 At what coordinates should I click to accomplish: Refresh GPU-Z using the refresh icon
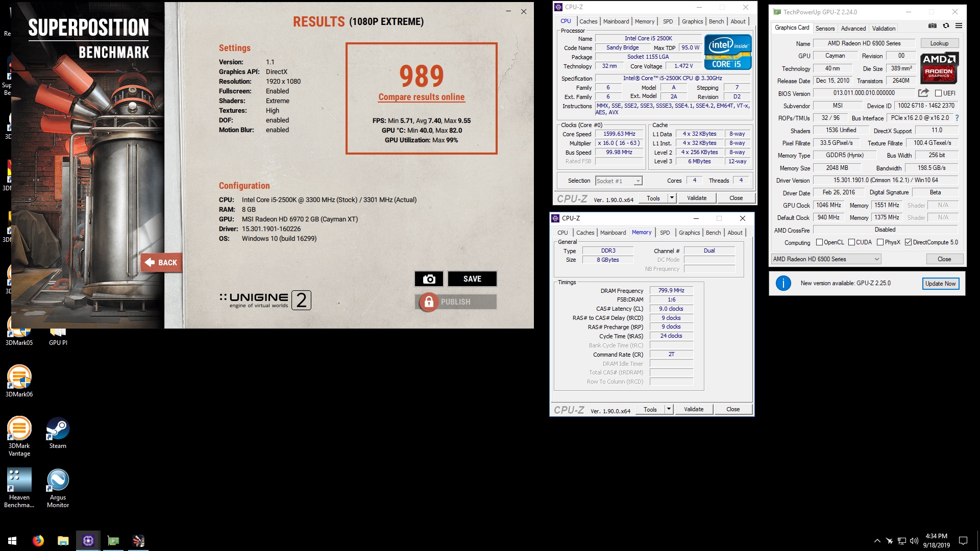click(x=946, y=26)
